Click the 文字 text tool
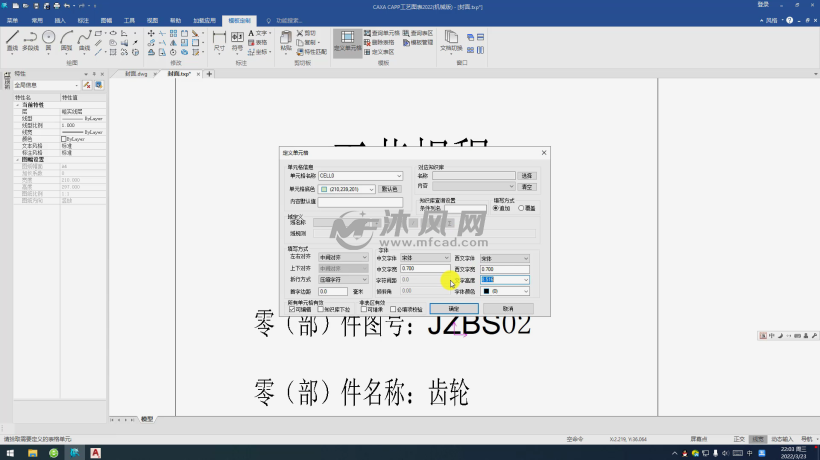 pos(258,33)
